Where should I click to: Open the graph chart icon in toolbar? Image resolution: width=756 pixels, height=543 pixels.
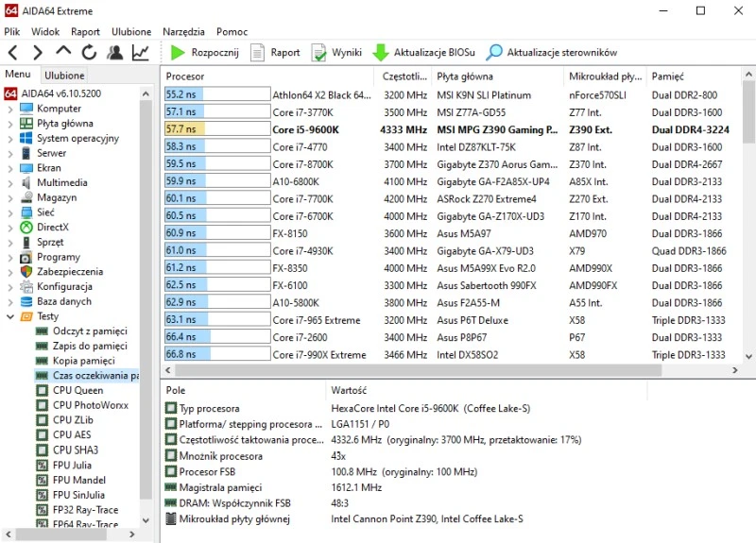[140, 52]
